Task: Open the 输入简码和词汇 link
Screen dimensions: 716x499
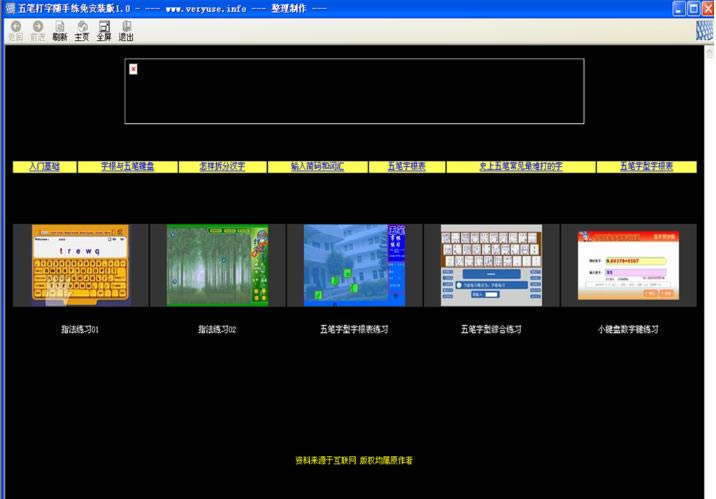Action: [x=317, y=167]
